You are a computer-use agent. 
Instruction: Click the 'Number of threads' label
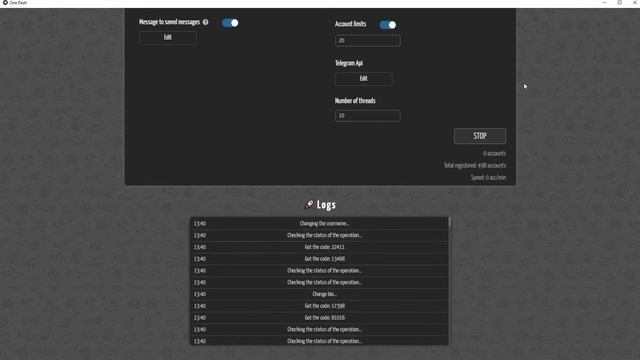click(355, 101)
